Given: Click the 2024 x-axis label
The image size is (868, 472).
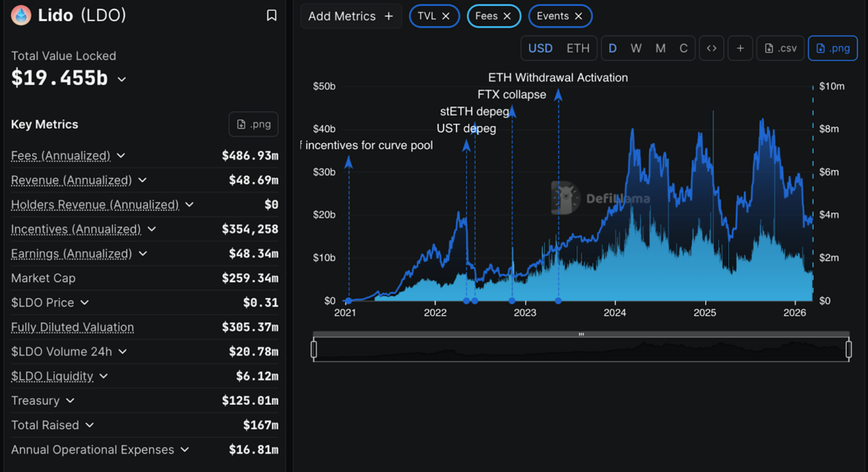Looking at the screenshot, I should [x=615, y=313].
